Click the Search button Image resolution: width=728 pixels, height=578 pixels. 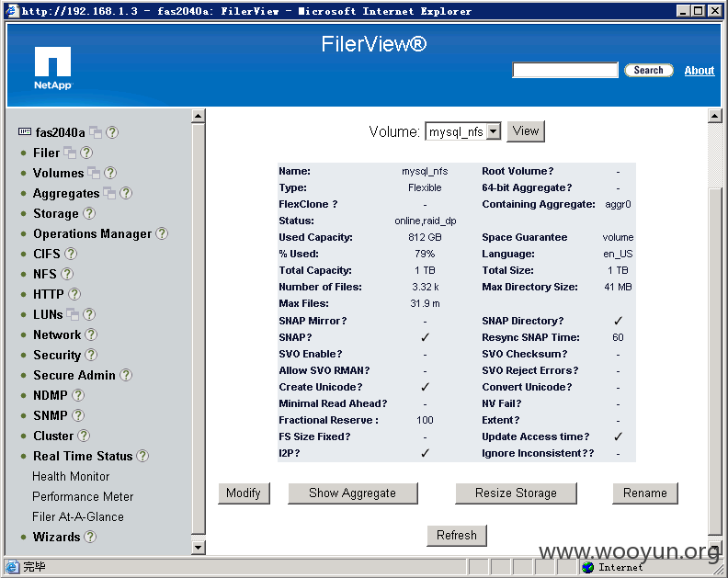tap(649, 70)
